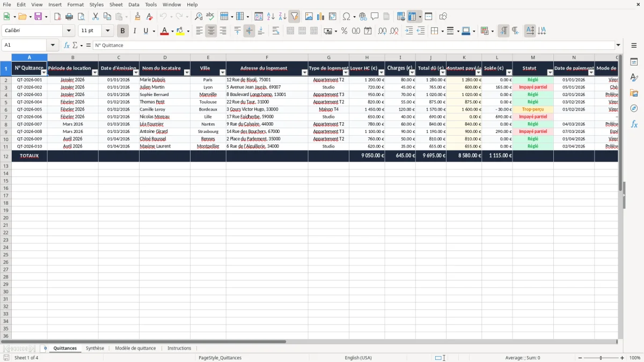This screenshot has height=362, width=644.
Task: Switch to the Modèle de quittance tab
Action: coord(135,348)
